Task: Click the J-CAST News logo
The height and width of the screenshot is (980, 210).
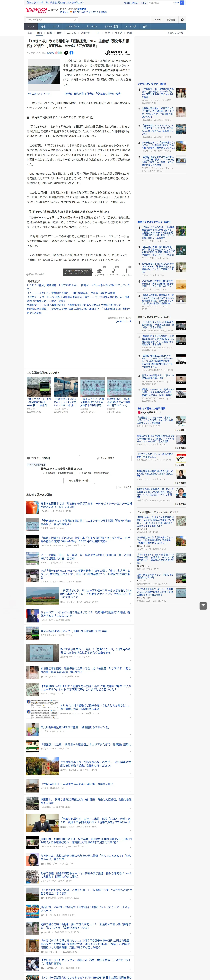Action: point(117,53)
